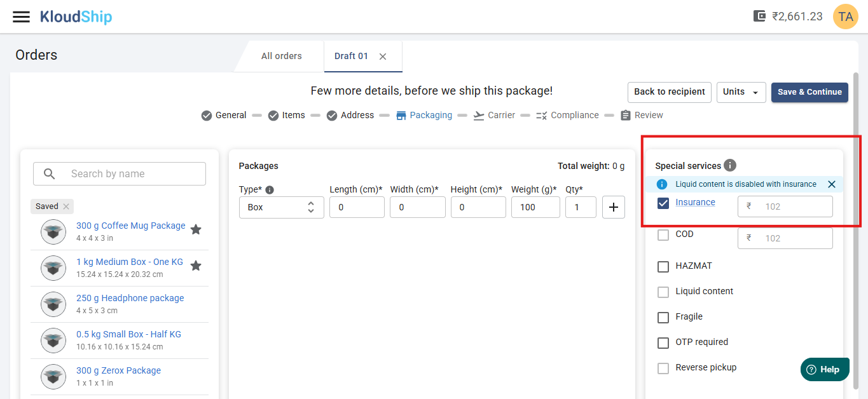Open the TA user avatar menu
Screen dimensions: 868x399
coord(845,17)
